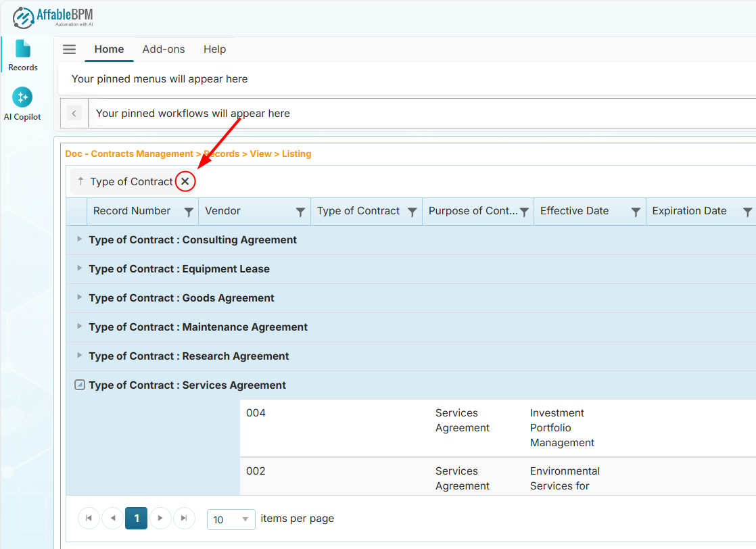Open the Expiration Date filter funnel
The height and width of the screenshot is (549, 756).
748,211
